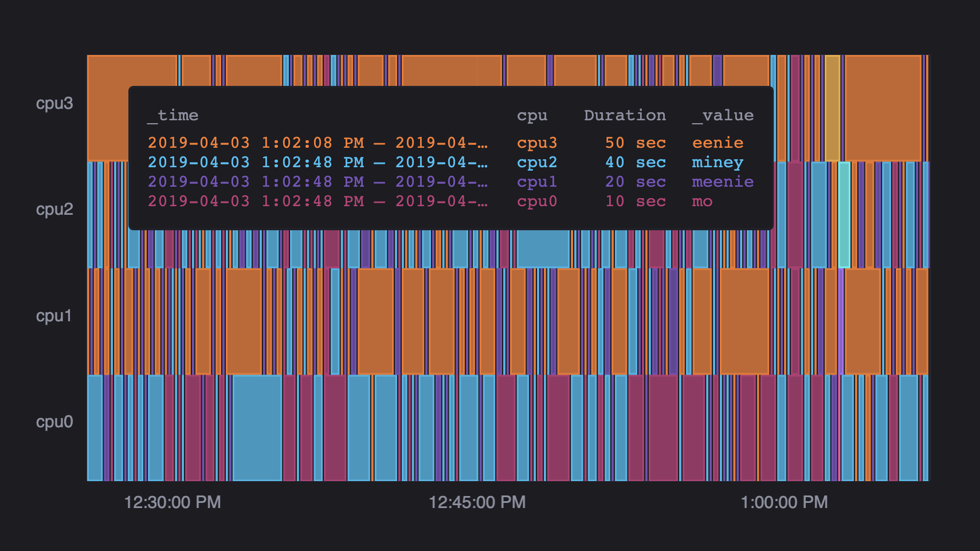
Task: Click the orange 1:02:08 PM timestamp row
Action: (317, 143)
